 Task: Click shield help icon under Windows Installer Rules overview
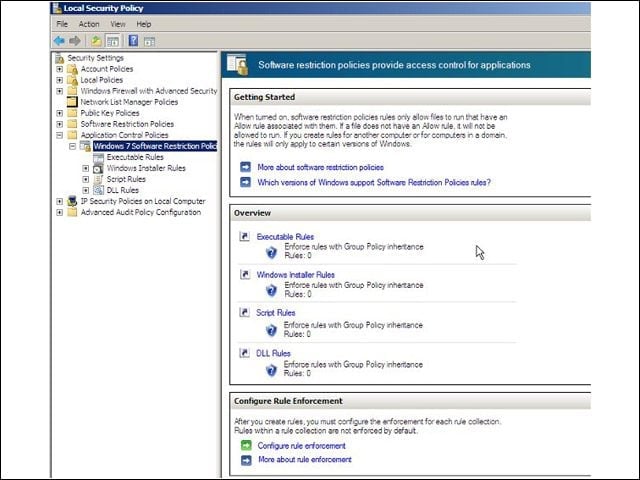click(x=271, y=291)
